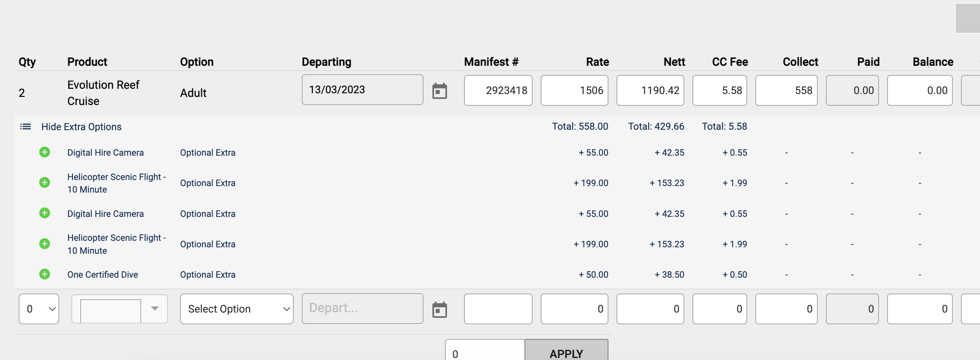Open the empty product combo box arrow
The height and width of the screenshot is (360, 980).
[155, 309]
